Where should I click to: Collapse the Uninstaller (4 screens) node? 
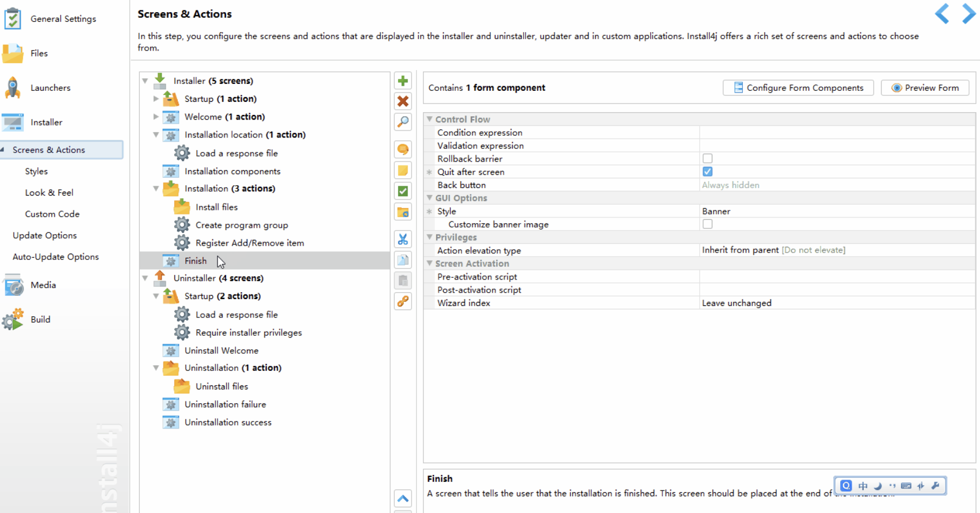tap(145, 278)
